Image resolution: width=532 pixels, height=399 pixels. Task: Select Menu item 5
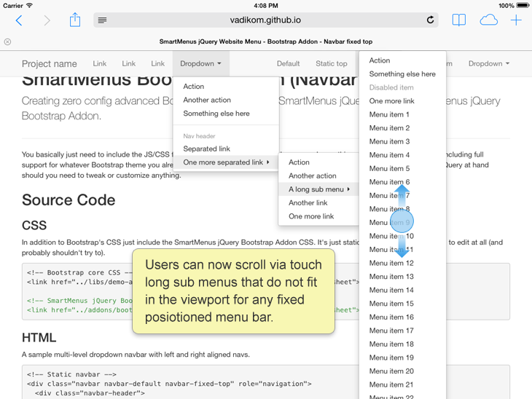(402, 168)
